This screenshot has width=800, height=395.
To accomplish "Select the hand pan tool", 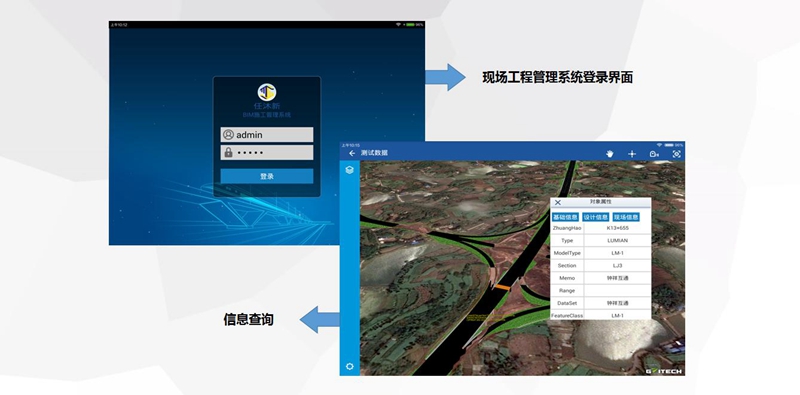I will (610, 154).
